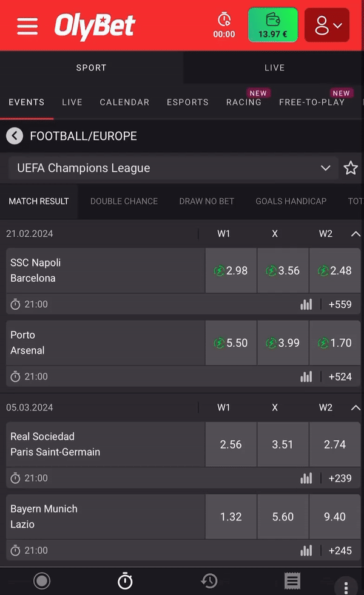Select the Draw No Bet tab
The height and width of the screenshot is (595, 364).
[206, 201]
